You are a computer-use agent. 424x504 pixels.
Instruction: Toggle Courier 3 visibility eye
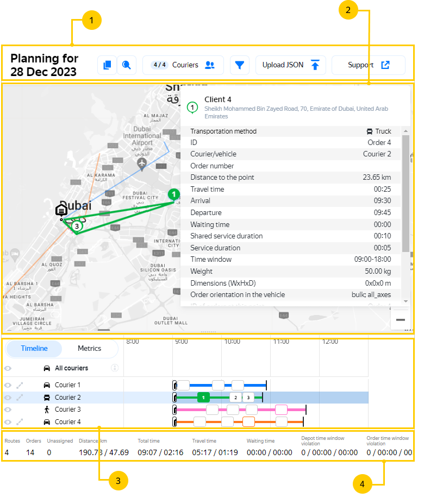click(x=8, y=410)
